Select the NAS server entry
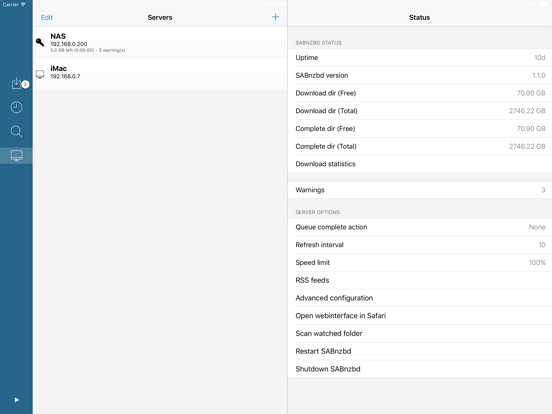552x414 pixels. point(160,43)
